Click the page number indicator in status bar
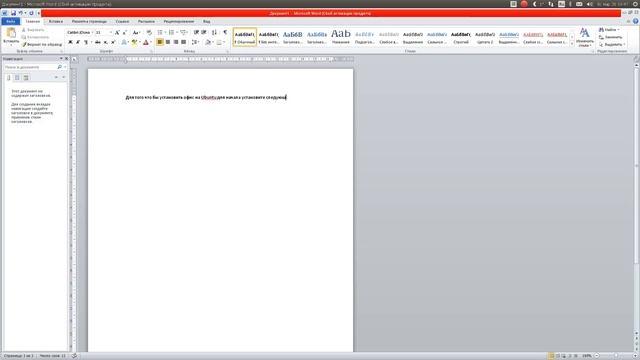The image size is (640, 360). click(18, 356)
